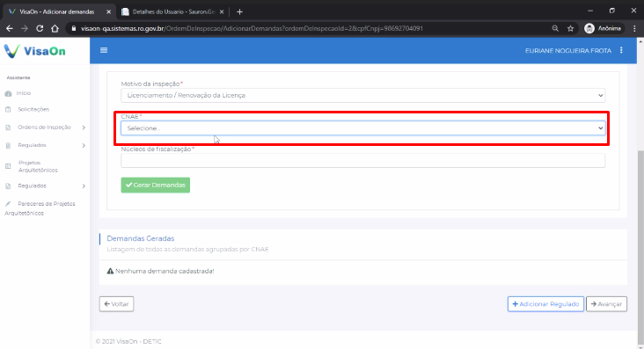Click the Solicitações clipboard icon

point(8,109)
